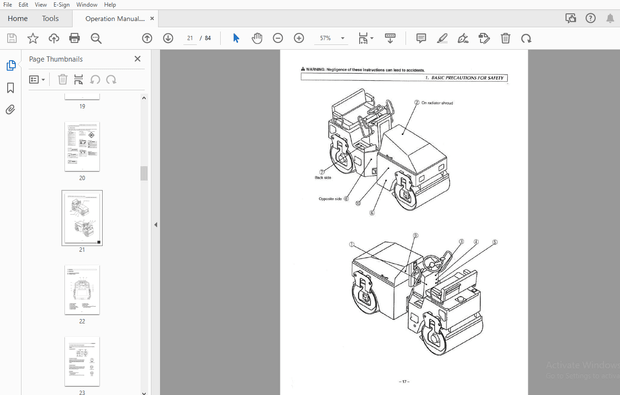Click the upload to cloud icon
Viewport: 620px width, 395px height.
click(x=54, y=38)
